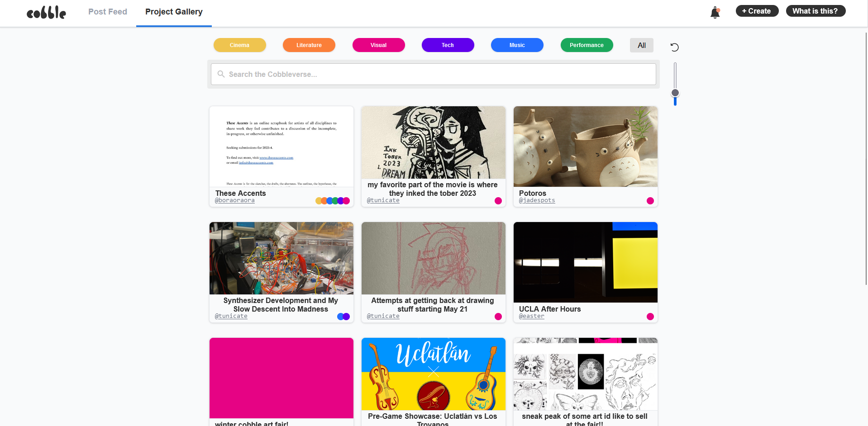The width and height of the screenshot is (868, 426).
Task: Click the pink dot on Attempts at drawing card
Action: coord(498,317)
